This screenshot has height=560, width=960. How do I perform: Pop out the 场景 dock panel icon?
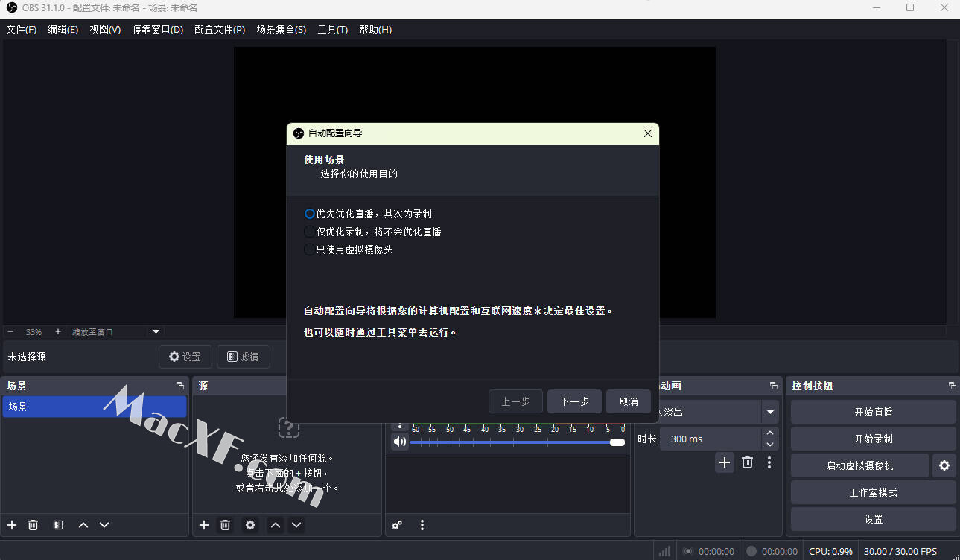tap(179, 386)
